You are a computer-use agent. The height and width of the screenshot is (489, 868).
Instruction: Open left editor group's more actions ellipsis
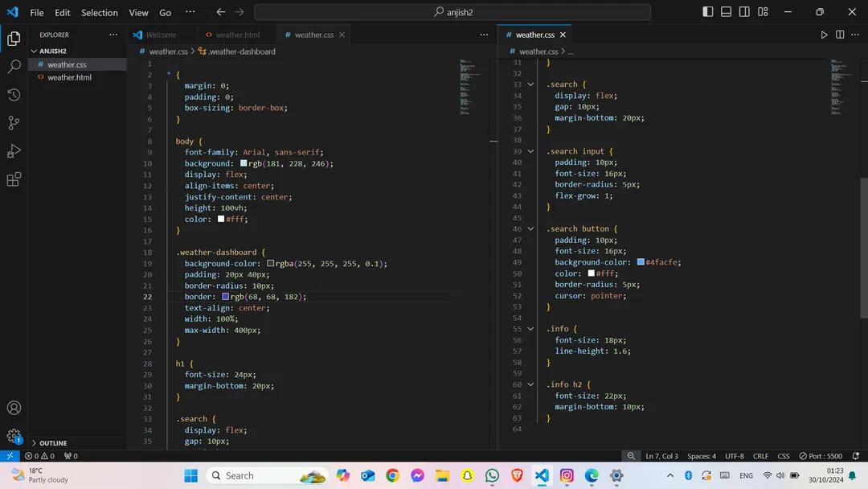(x=484, y=35)
